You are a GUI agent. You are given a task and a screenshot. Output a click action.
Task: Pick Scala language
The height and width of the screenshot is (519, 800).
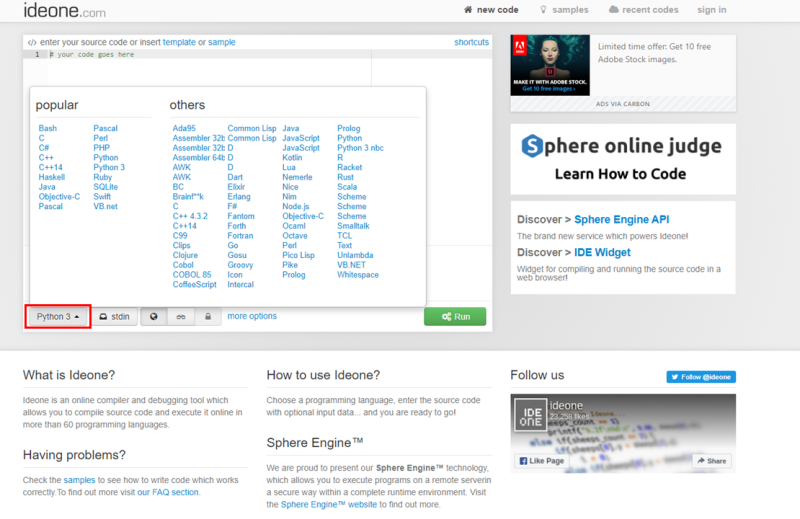click(347, 187)
